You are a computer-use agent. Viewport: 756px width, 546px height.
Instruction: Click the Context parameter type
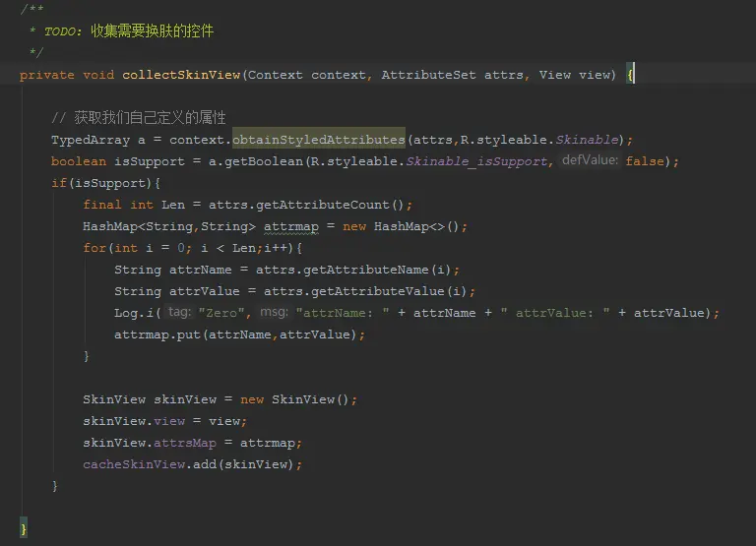(276, 75)
